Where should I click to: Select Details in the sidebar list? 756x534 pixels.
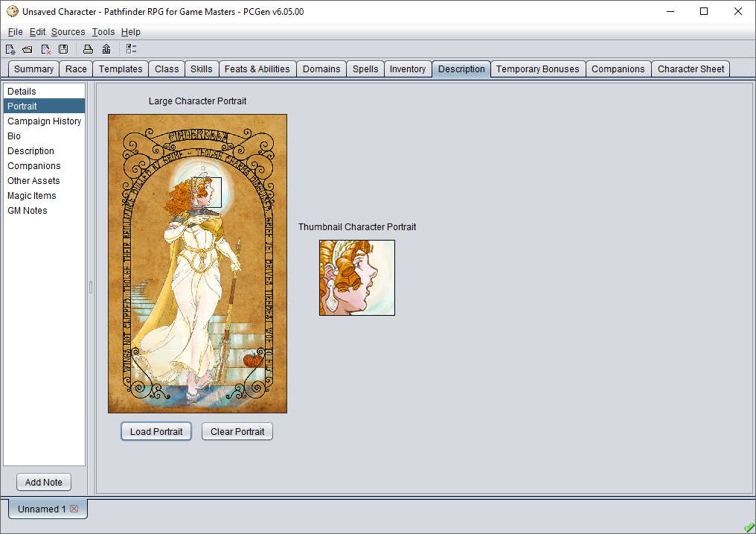[45, 91]
